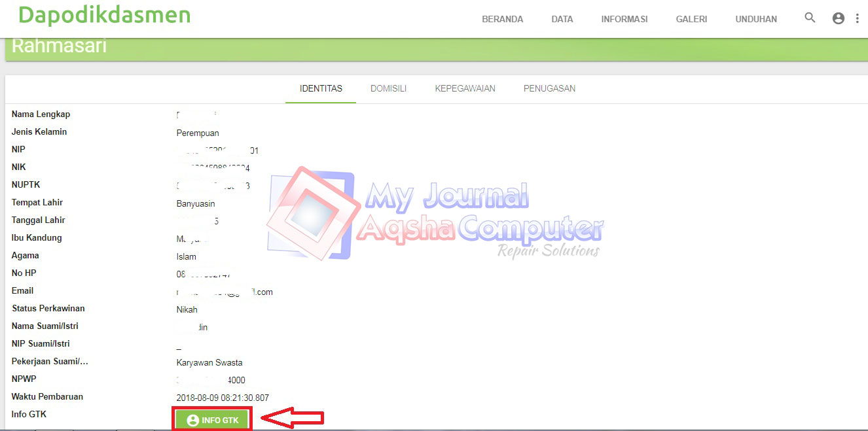Viewport: 868px width, 431px height.
Task: Click the Rahmasari page heading
Action: [x=59, y=46]
